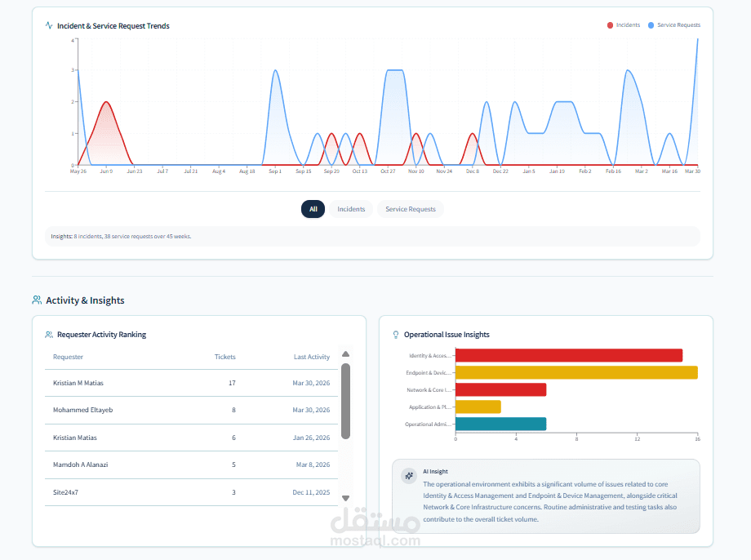Sort by the Last Activity column header
Viewport: 751px width, 560px height.
312,357
